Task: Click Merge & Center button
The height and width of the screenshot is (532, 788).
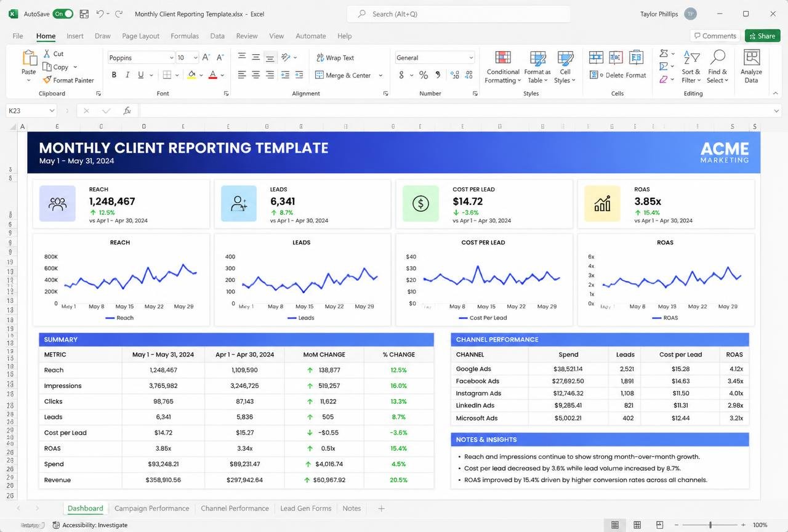Action: (343, 75)
